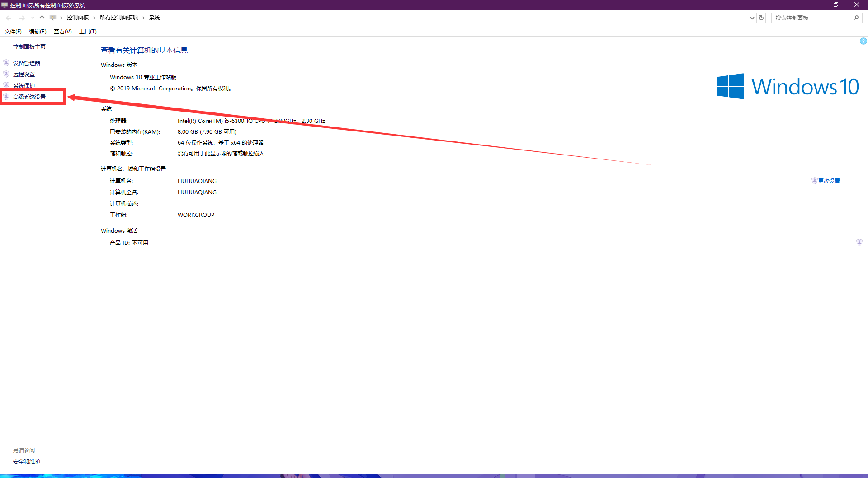Open help via the blue question mark
Image resolution: width=868 pixels, height=478 pixels.
[863, 42]
